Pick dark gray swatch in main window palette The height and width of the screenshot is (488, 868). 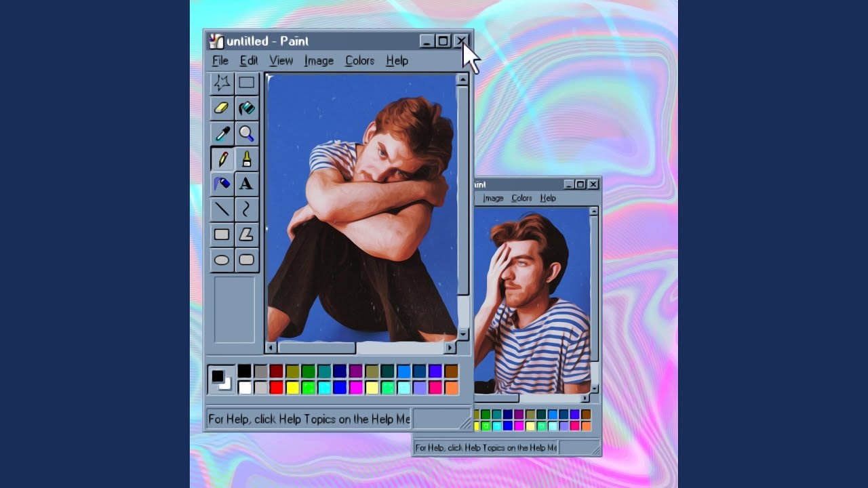click(260, 371)
